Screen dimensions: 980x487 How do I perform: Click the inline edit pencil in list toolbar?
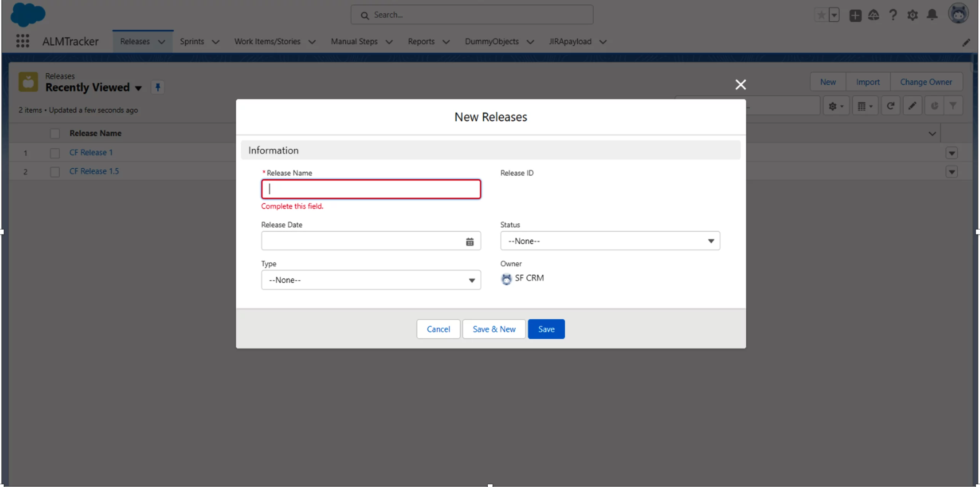pyautogui.click(x=912, y=106)
